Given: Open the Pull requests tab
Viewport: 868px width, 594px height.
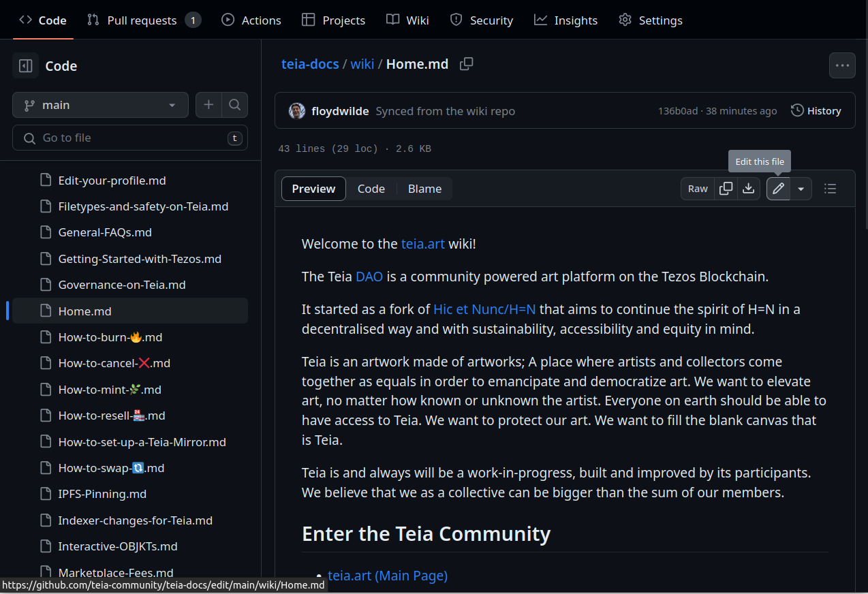Looking at the screenshot, I should tap(144, 20).
